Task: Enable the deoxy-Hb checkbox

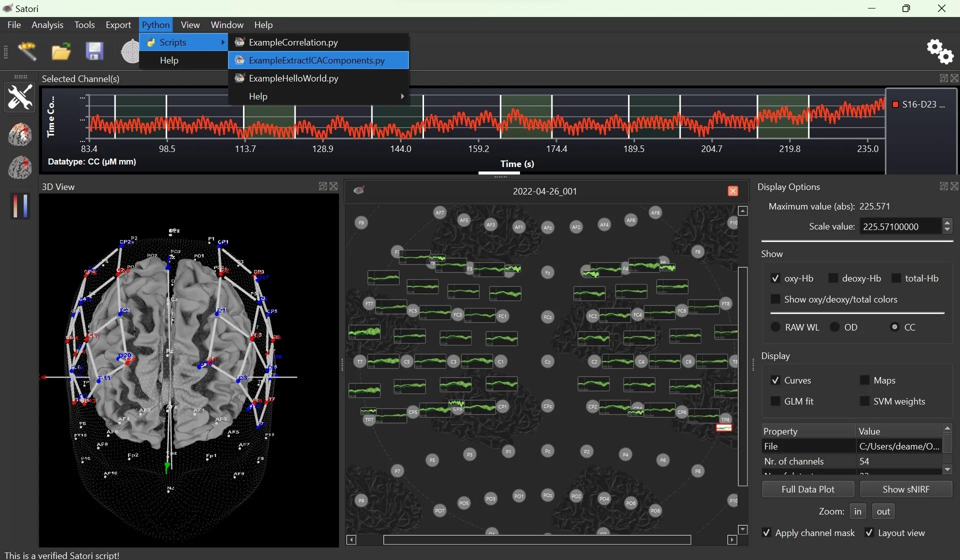Action: [833, 278]
